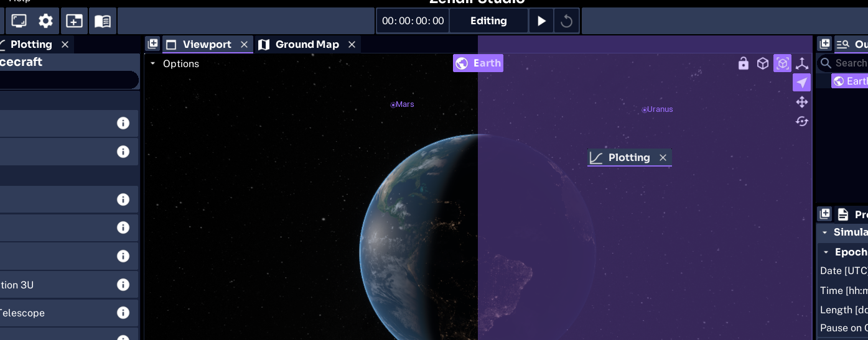The image size is (868, 340).
Task: Open info for the 3U spacecraft row
Action: point(123,285)
